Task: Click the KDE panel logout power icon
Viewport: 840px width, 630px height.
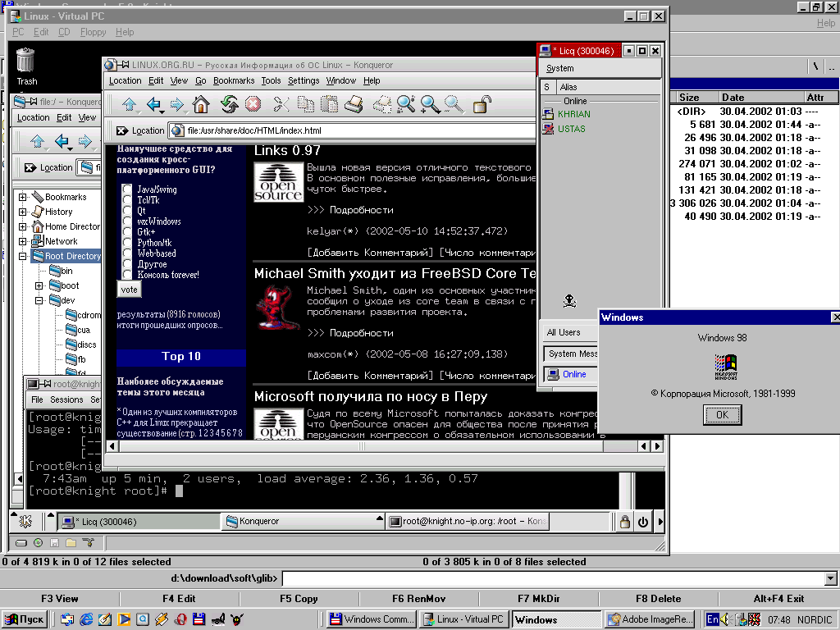Action: point(643,522)
